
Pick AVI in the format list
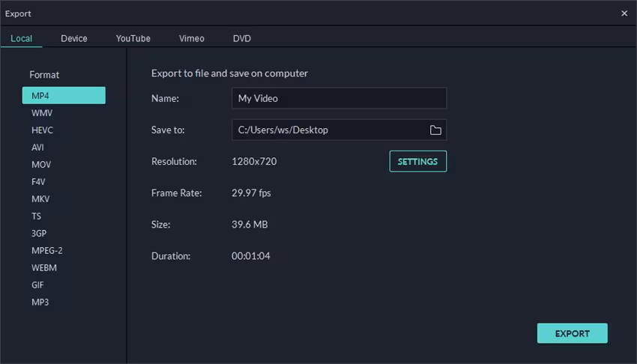[38, 148]
